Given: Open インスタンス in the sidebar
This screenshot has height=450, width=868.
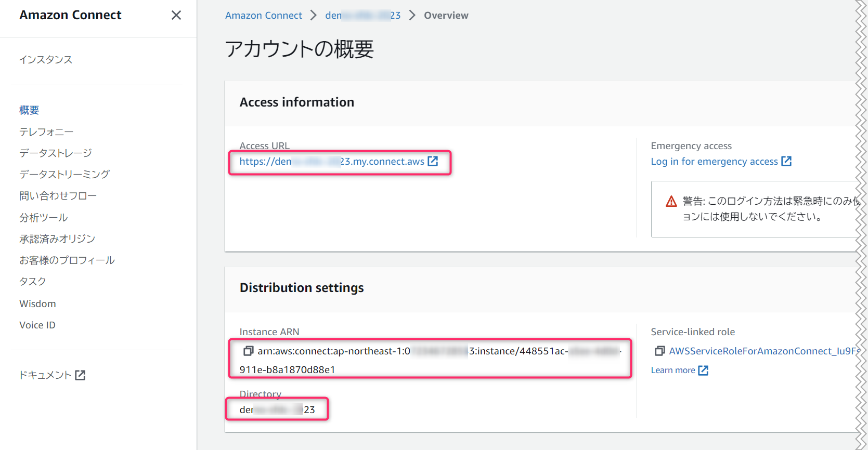Looking at the screenshot, I should 46,60.
